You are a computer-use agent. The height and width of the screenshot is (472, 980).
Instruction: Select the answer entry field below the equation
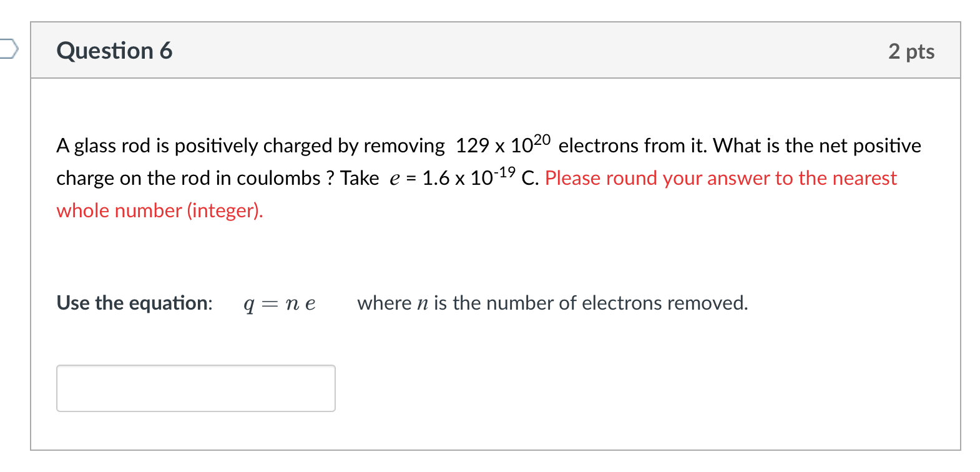pos(195,388)
